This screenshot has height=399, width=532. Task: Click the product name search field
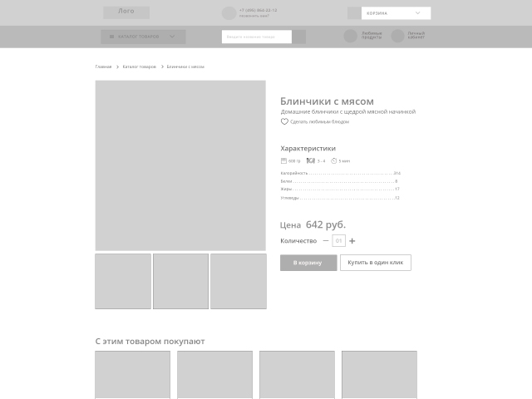coord(257,37)
